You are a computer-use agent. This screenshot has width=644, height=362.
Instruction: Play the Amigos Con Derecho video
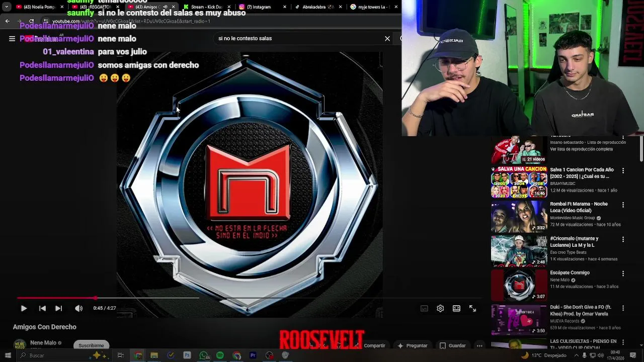pos(24,308)
